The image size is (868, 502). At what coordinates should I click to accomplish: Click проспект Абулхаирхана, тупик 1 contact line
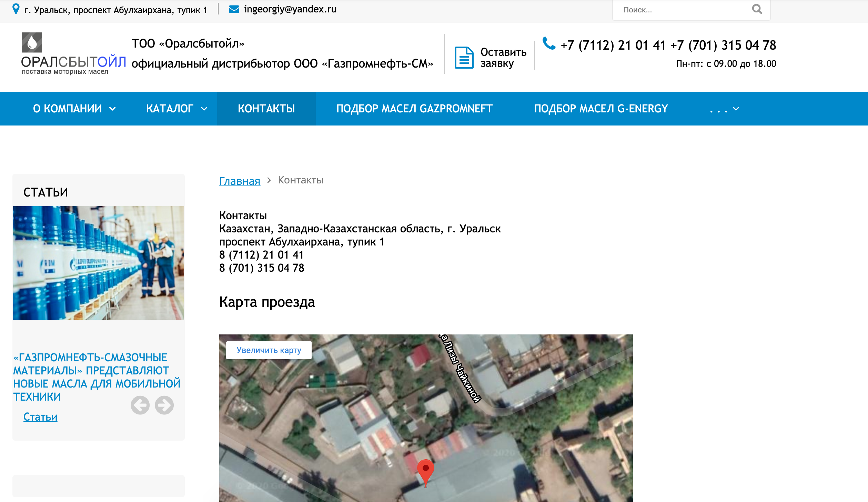click(x=302, y=242)
